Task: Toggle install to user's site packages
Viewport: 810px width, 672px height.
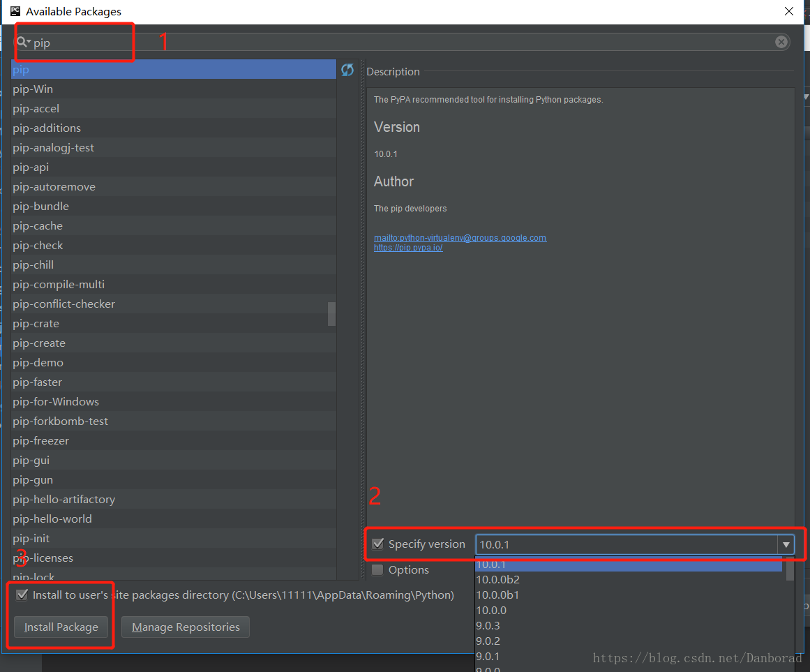Action: click(x=22, y=595)
